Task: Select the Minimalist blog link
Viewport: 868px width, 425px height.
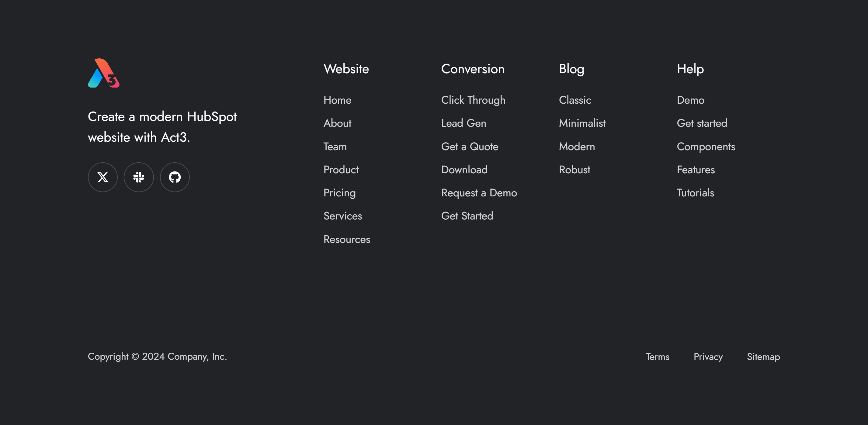Action: (582, 123)
